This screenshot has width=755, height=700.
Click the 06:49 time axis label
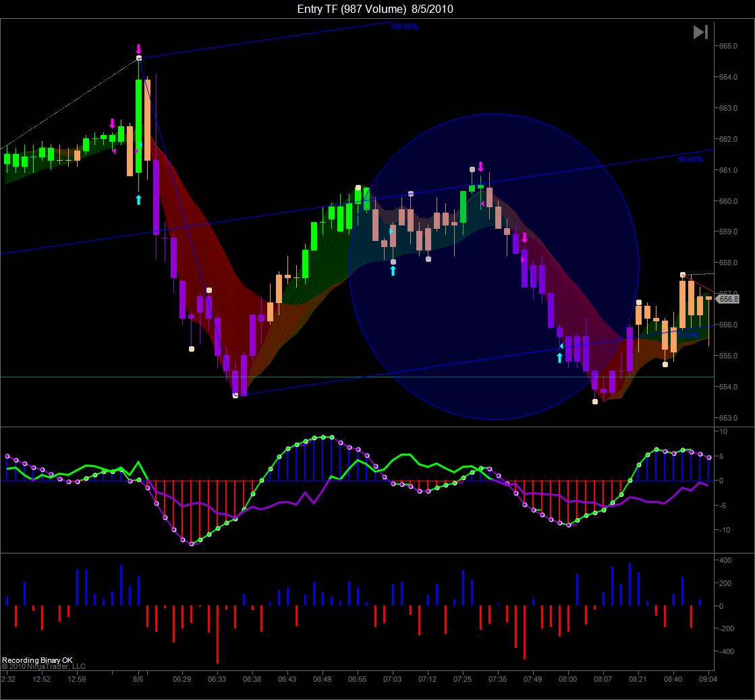tap(322, 679)
